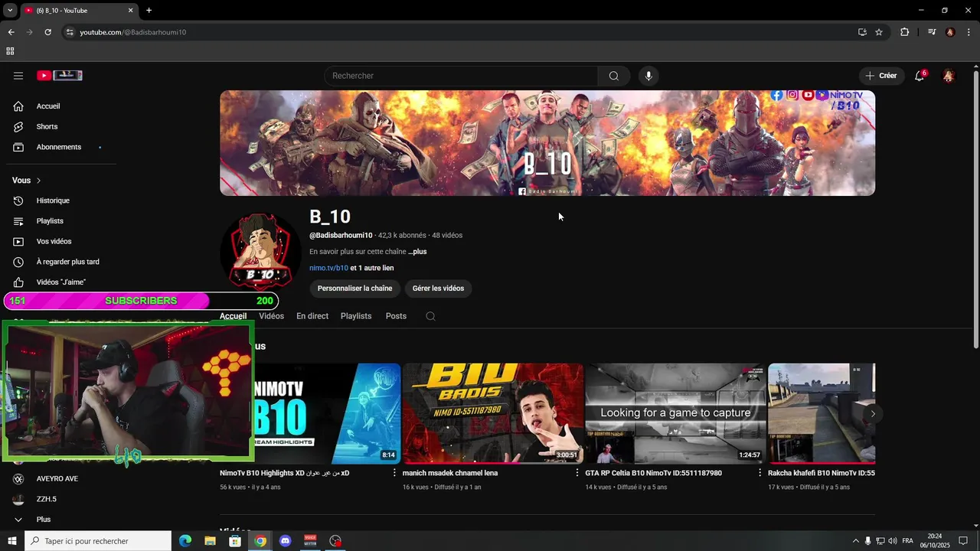Click Personnaliser la chaîne

[x=354, y=289]
